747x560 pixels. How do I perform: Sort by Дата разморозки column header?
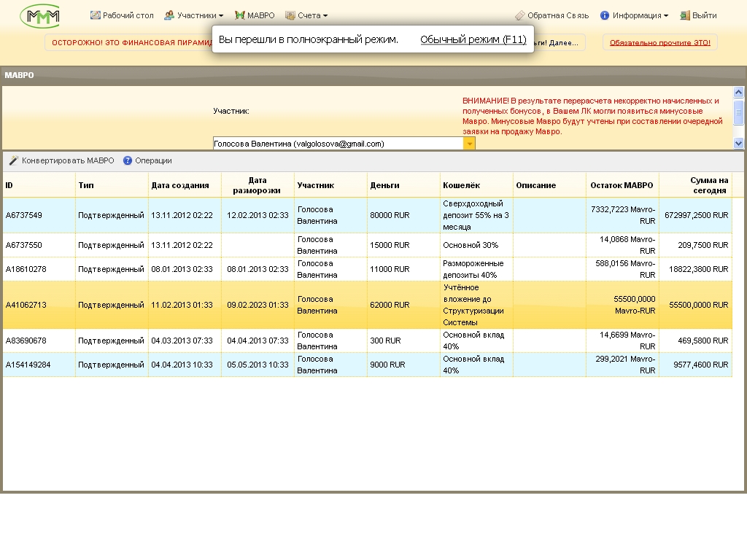click(x=258, y=185)
